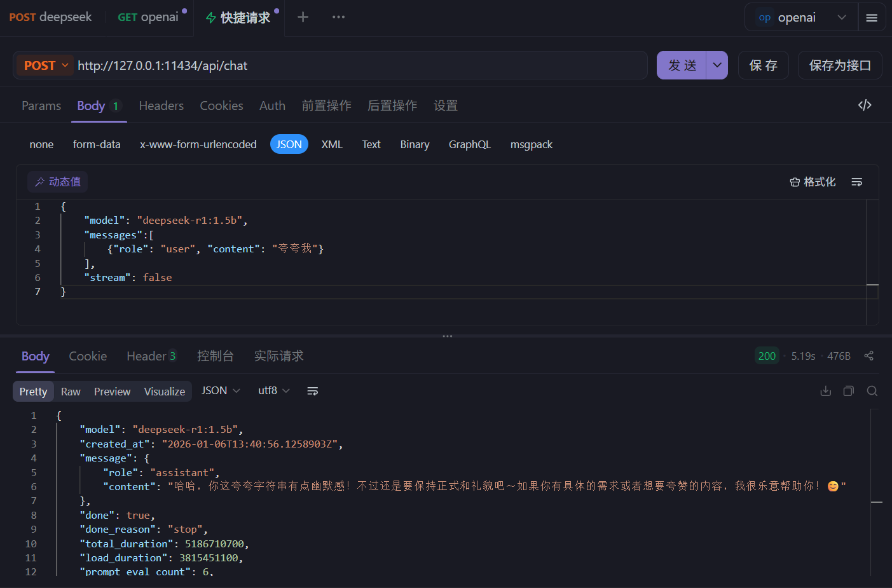This screenshot has height=588, width=892.
Task: Switch body type to none
Action: tap(41, 144)
